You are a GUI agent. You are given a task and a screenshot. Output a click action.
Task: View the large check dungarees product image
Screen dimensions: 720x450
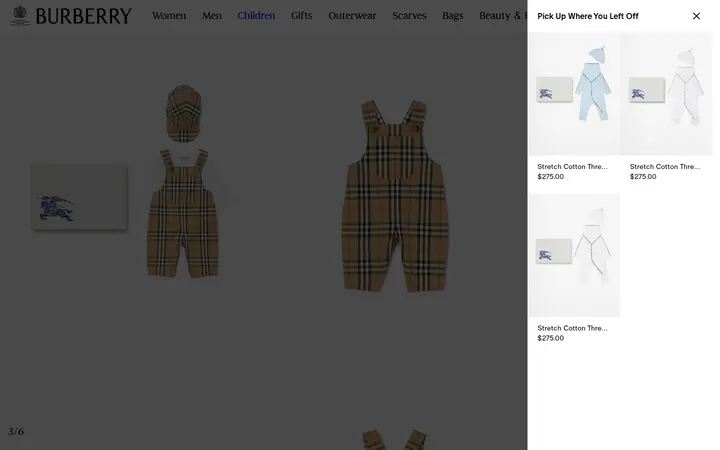(395, 195)
